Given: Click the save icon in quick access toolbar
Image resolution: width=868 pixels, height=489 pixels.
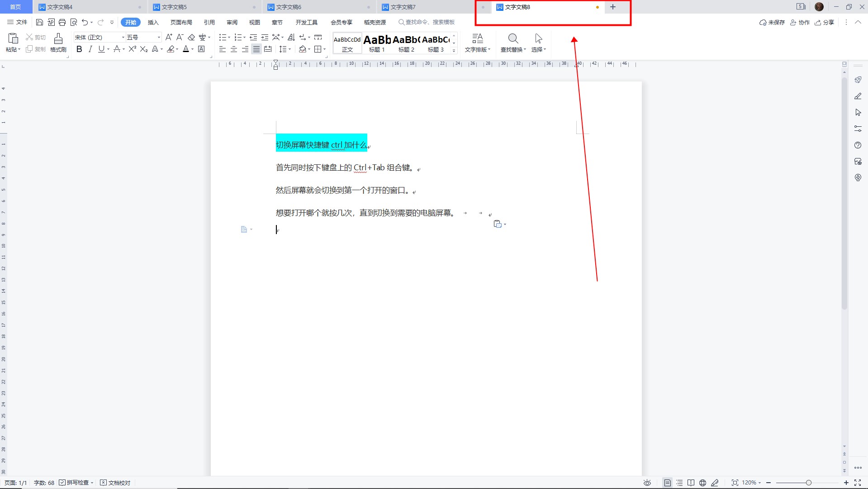Looking at the screenshot, I should tap(39, 22).
